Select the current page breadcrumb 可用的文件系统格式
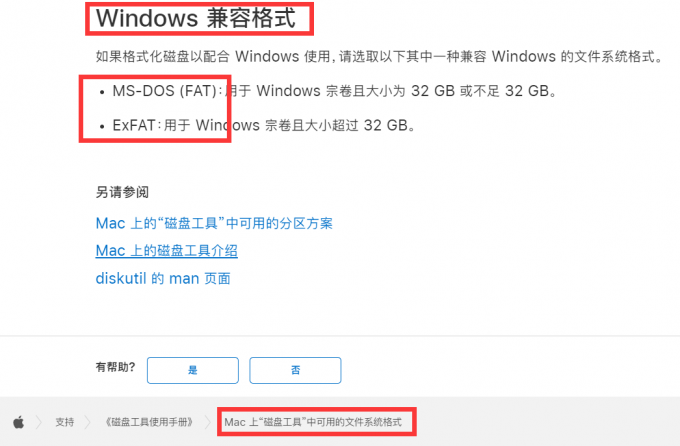The width and height of the screenshot is (680, 446). (x=313, y=422)
